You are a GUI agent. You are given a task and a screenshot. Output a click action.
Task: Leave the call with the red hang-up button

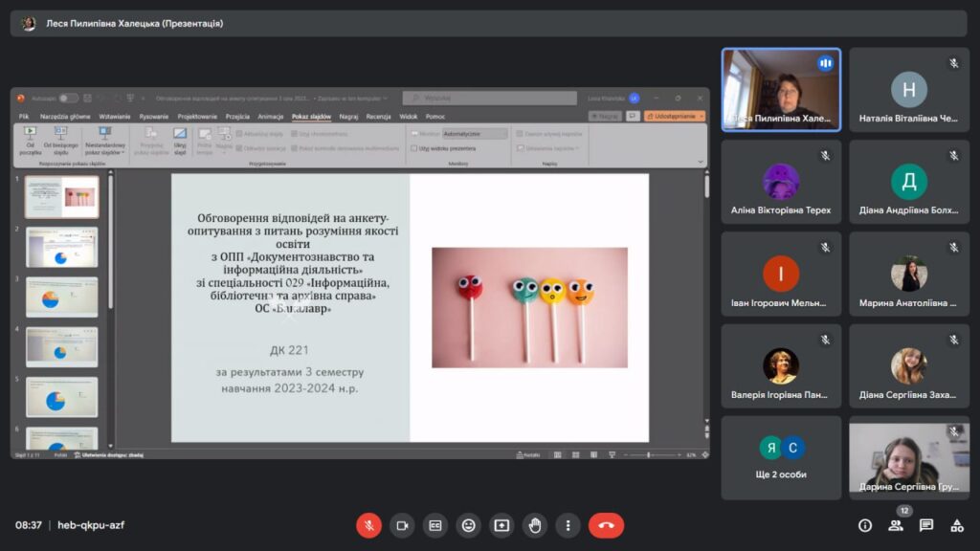coord(606,525)
